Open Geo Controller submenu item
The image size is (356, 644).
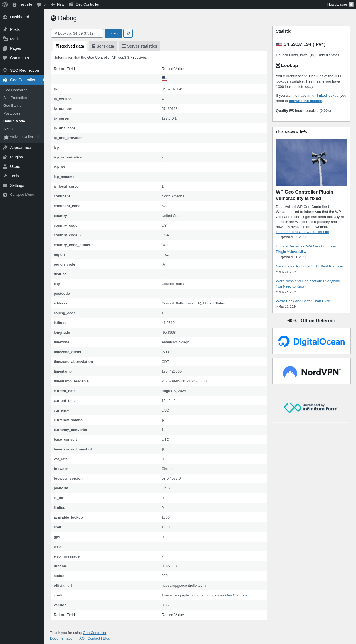pos(22,90)
